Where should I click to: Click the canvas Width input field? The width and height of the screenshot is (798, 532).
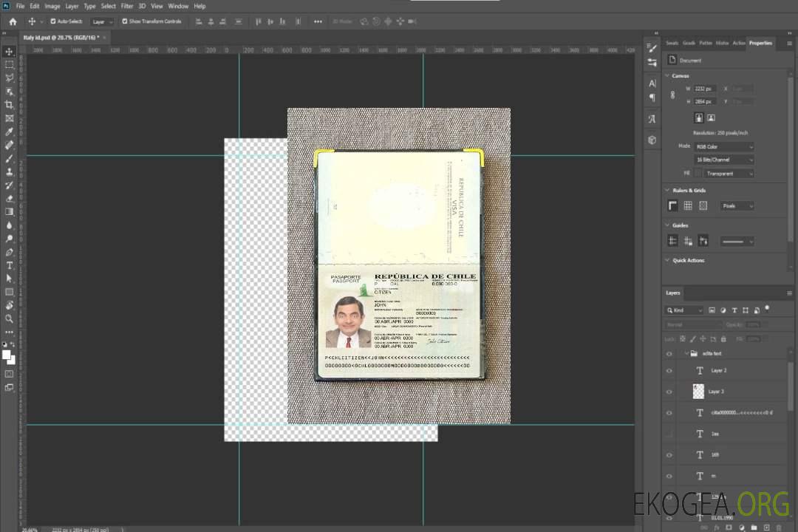[x=705, y=89]
